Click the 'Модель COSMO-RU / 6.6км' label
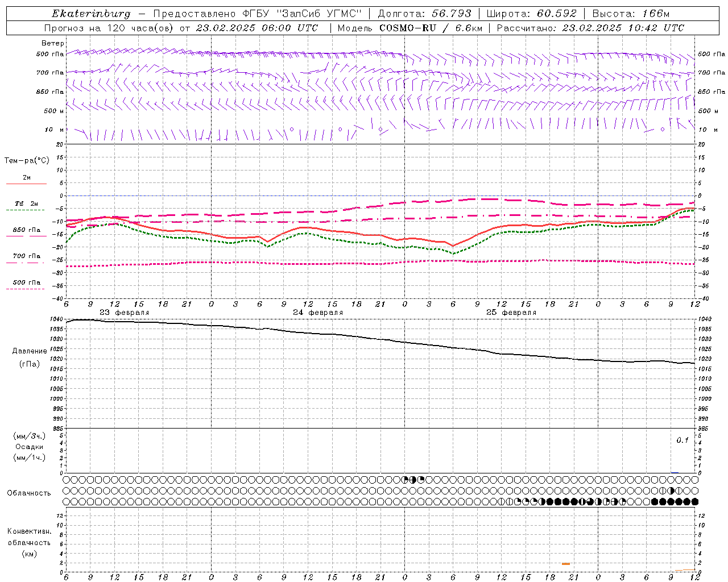This screenshot has height=582, width=728. (410, 28)
